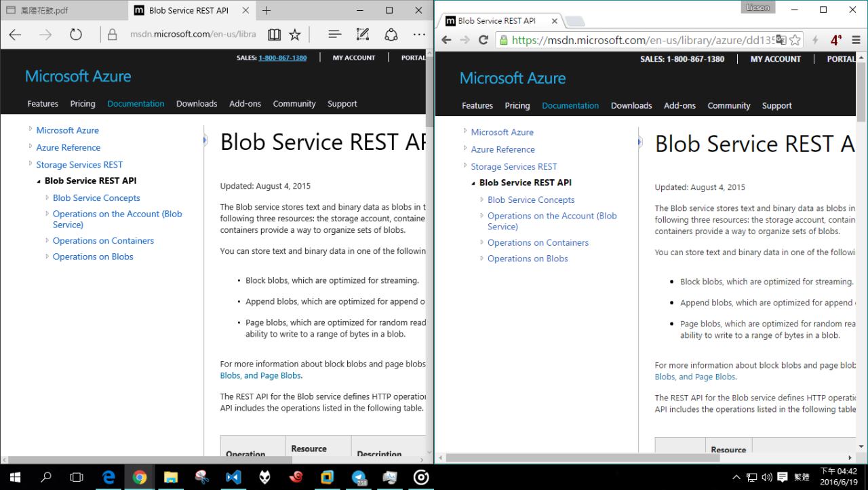Bookmark this page with Chrome's star
868x490 pixels.
pos(795,40)
